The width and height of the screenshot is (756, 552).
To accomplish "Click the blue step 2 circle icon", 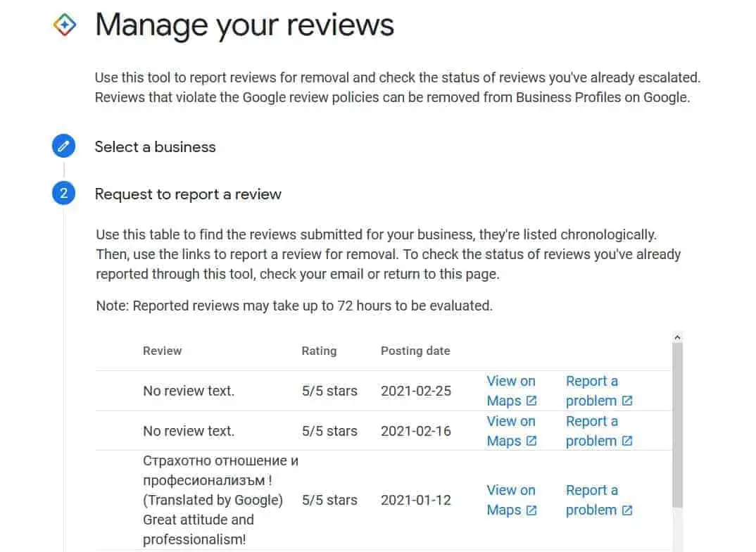I will click(x=63, y=194).
